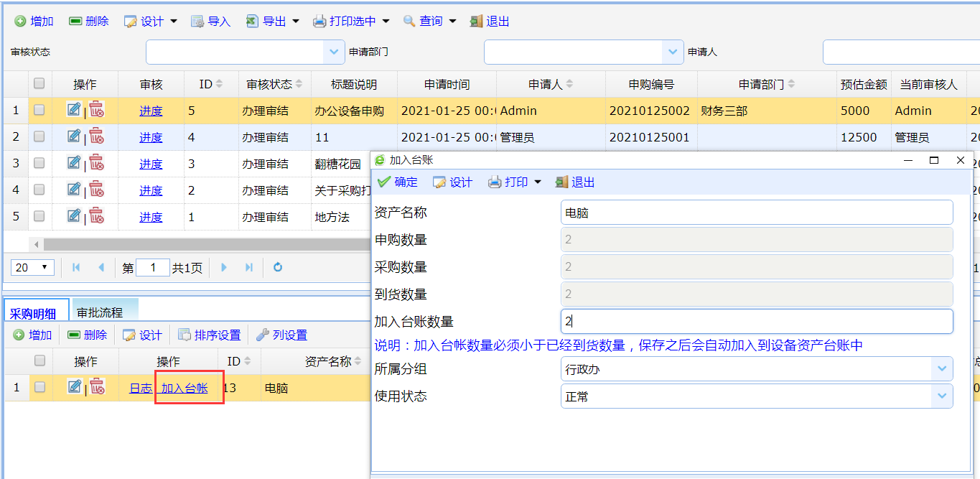Toggle the select-all checkbox in main table header
The width and height of the screenshot is (980, 479).
pyautogui.click(x=39, y=84)
